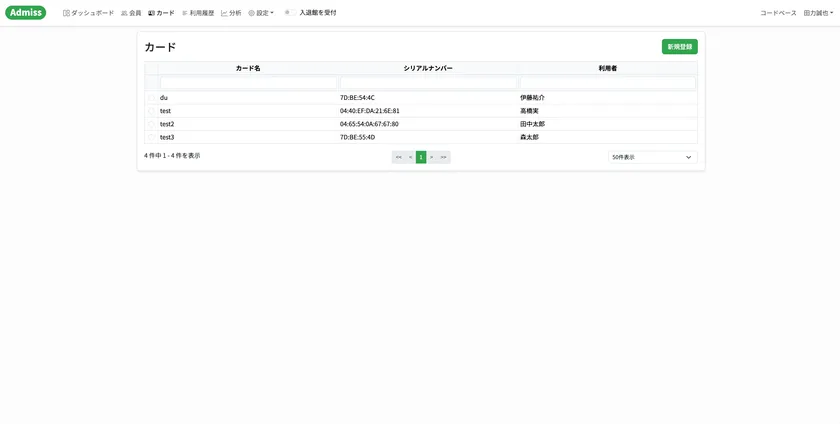This screenshot has width=840, height=424.
Task: Toggle the 入退館を受付 switch
Action: tap(289, 13)
